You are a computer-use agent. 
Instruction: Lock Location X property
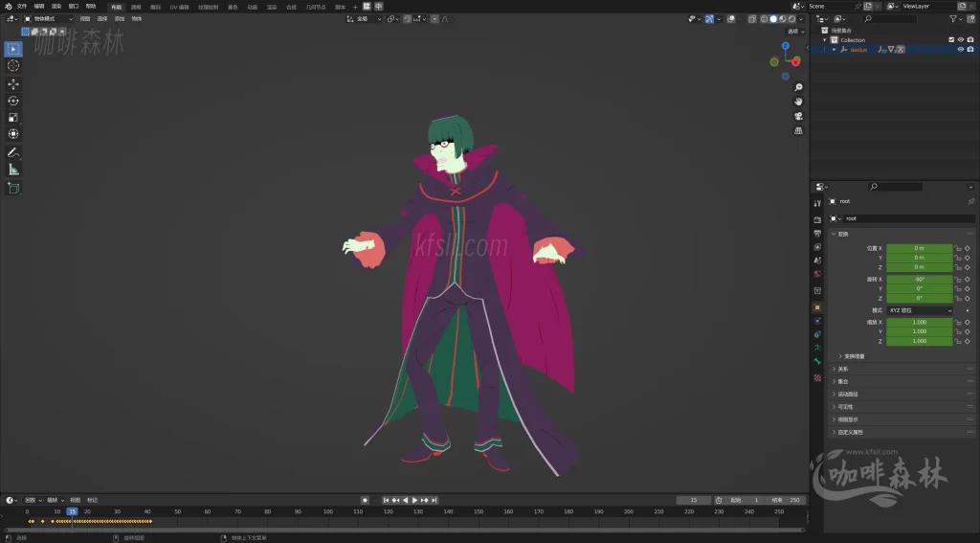pos(957,248)
